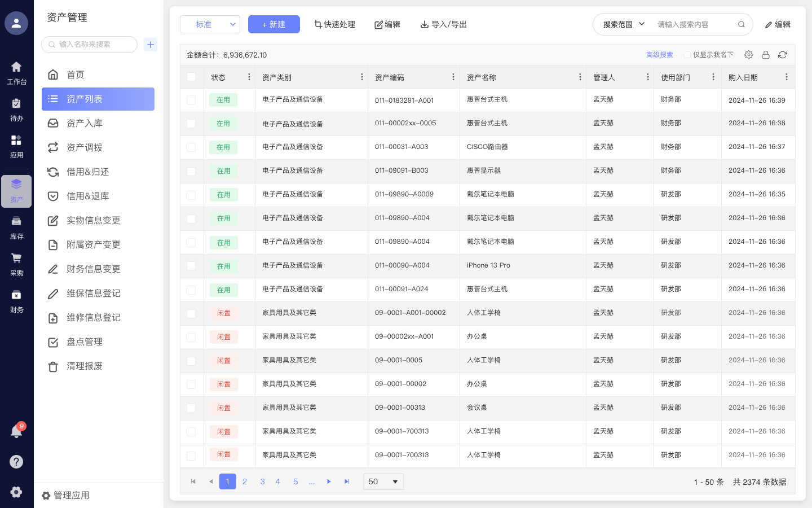Go to page 3 in pagination
The height and width of the screenshot is (508, 812).
click(262, 481)
